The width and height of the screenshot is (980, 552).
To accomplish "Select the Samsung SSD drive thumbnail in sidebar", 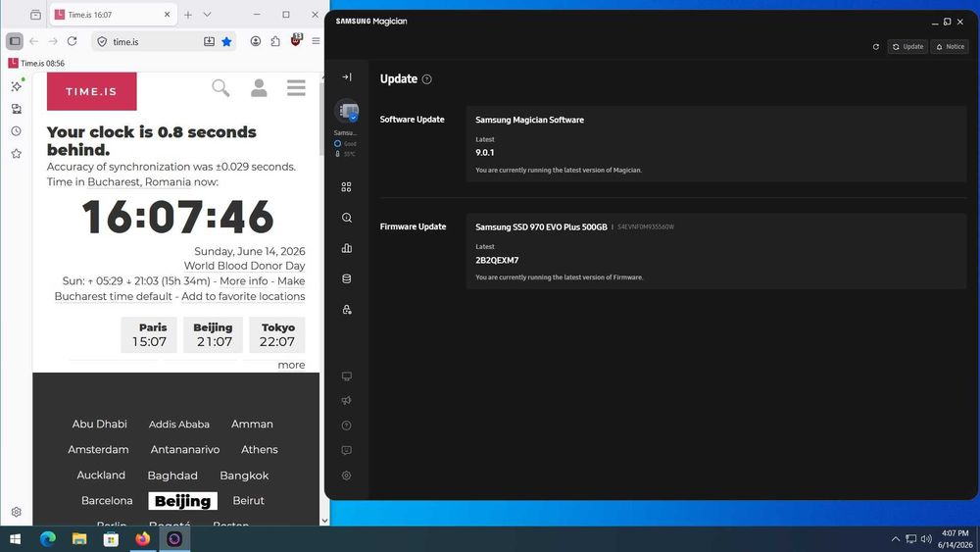I will click(346, 112).
